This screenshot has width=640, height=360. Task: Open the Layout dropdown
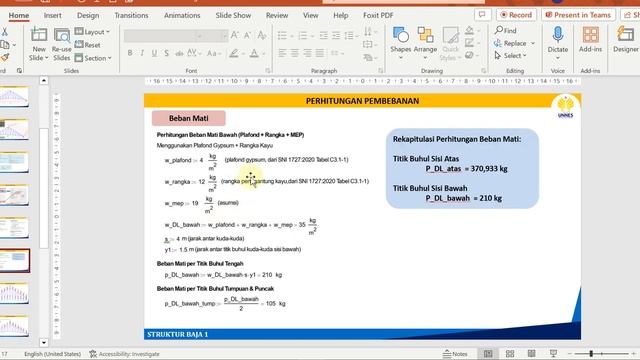93,32
